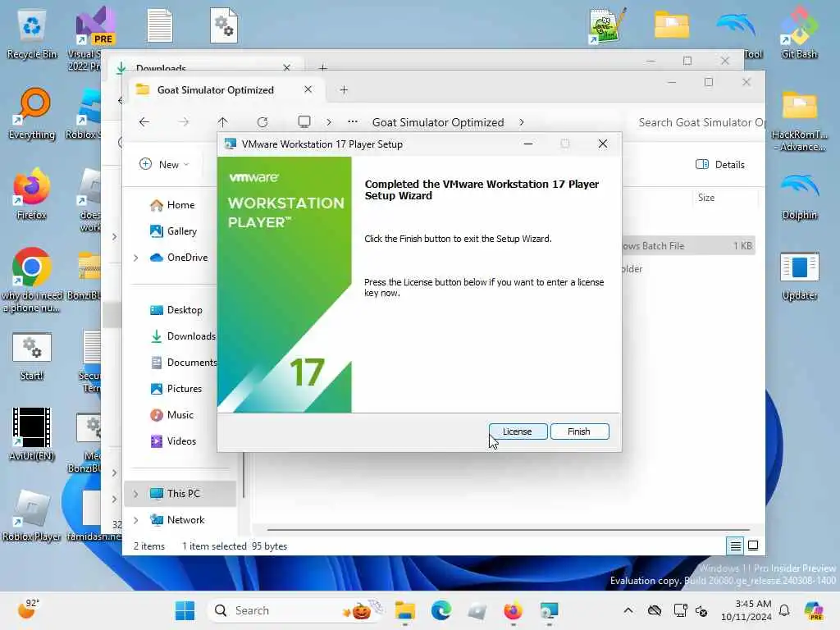Add a new tab in the Downloads window
The height and width of the screenshot is (630, 840).
click(323, 67)
